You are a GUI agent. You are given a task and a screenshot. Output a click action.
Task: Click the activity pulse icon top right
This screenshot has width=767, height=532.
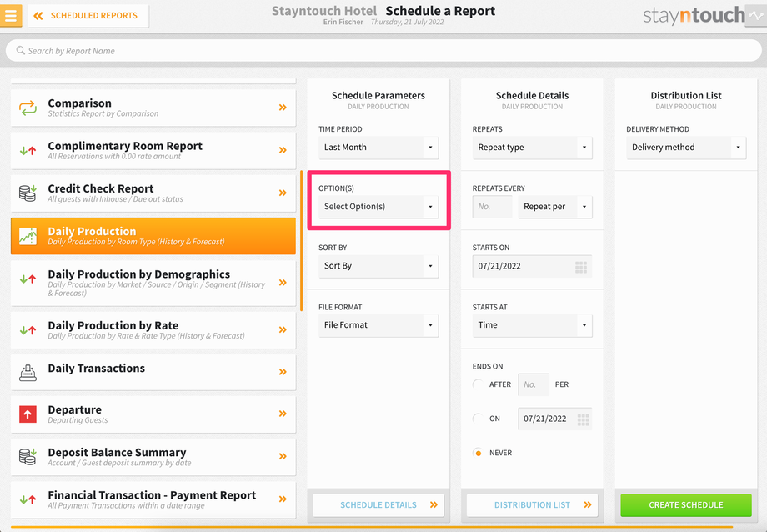(756, 15)
